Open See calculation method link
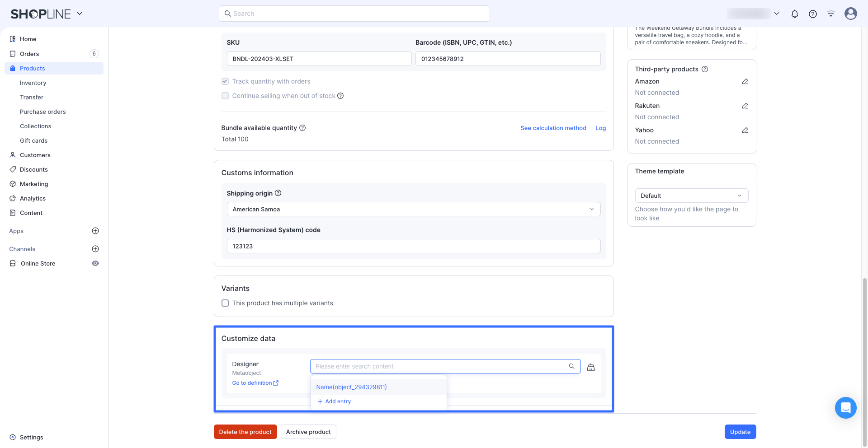This screenshot has height=448, width=868. [553, 128]
